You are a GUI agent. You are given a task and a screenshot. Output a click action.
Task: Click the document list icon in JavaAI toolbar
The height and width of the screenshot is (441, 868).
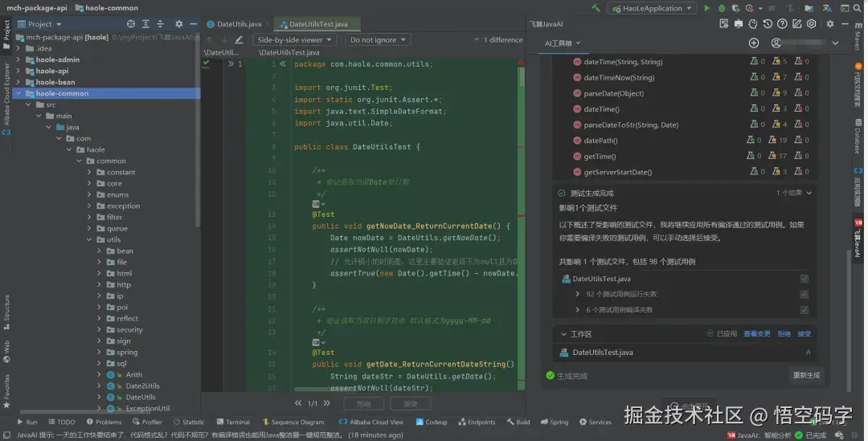(x=723, y=24)
